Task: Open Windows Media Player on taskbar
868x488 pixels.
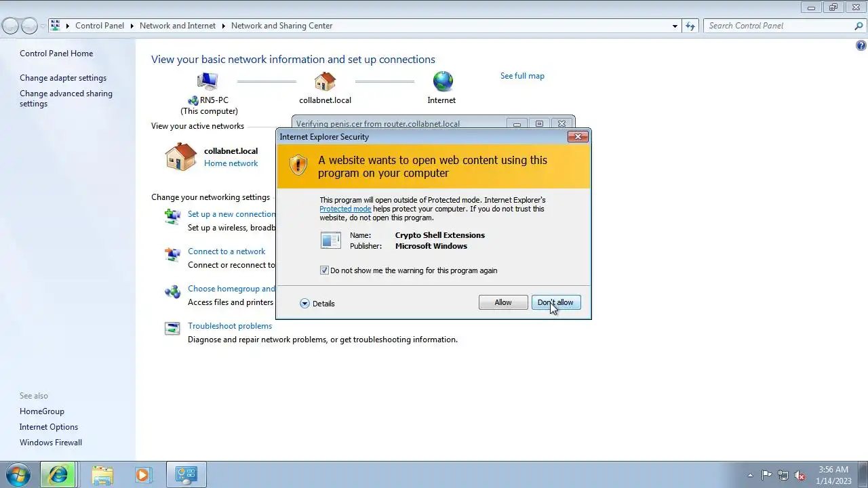Action: point(142,474)
